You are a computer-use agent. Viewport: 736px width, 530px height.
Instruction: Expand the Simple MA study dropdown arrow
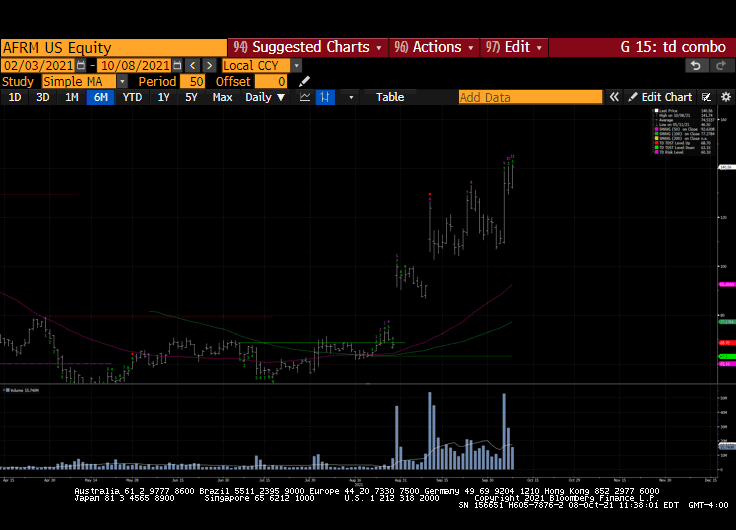tap(122, 81)
